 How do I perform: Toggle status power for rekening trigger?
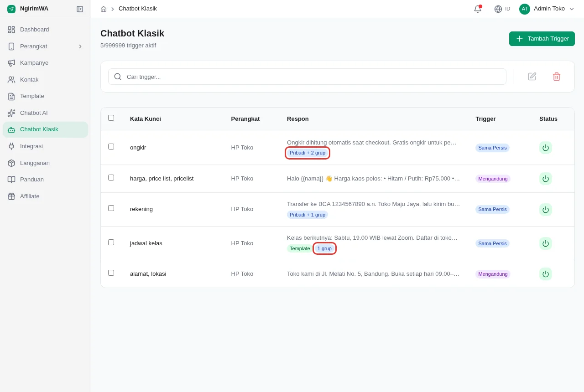point(546,210)
